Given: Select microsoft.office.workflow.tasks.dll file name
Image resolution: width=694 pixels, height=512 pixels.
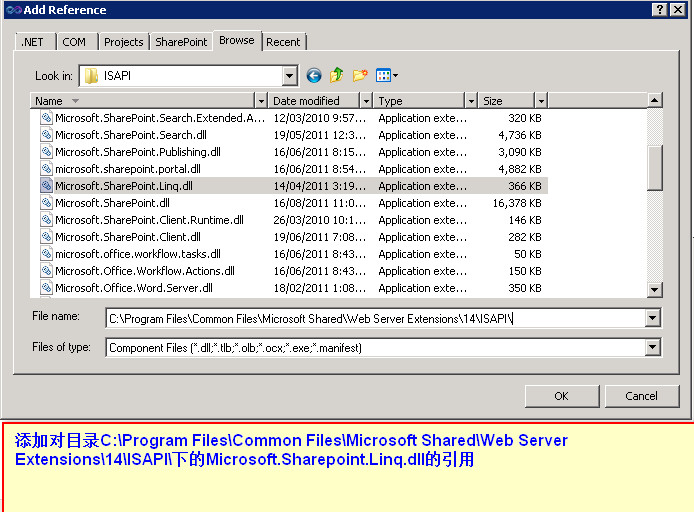Looking at the screenshot, I should pyautogui.click(x=138, y=254).
